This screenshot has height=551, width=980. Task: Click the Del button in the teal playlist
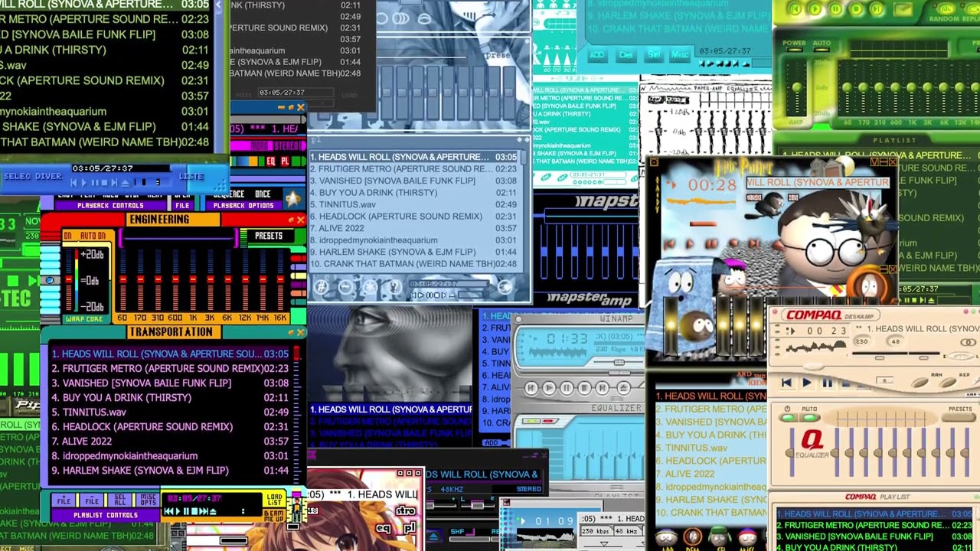tap(626, 55)
